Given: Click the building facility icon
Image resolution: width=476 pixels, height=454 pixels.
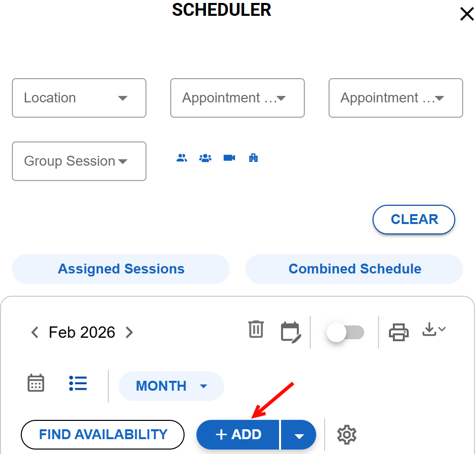Looking at the screenshot, I should pyautogui.click(x=253, y=158).
